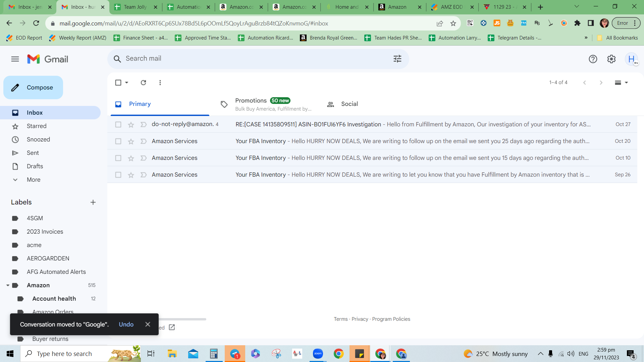Mark the Sep 26 email as important
Image resolution: width=644 pixels, height=362 pixels.
(143, 175)
